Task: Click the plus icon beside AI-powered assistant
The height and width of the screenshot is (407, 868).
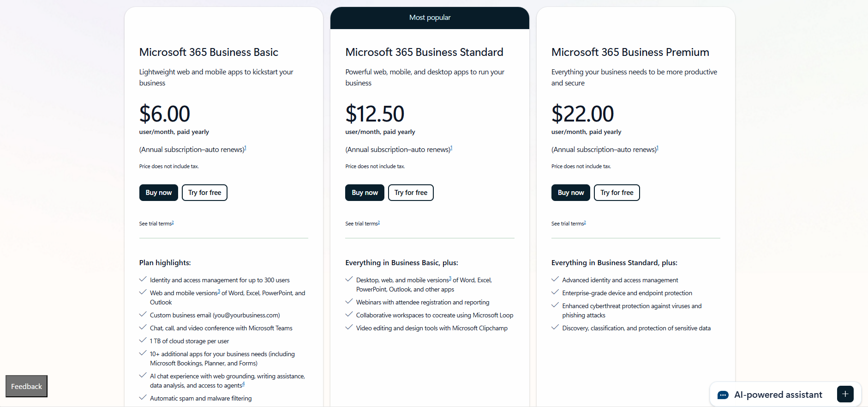Action: [845, 394]
